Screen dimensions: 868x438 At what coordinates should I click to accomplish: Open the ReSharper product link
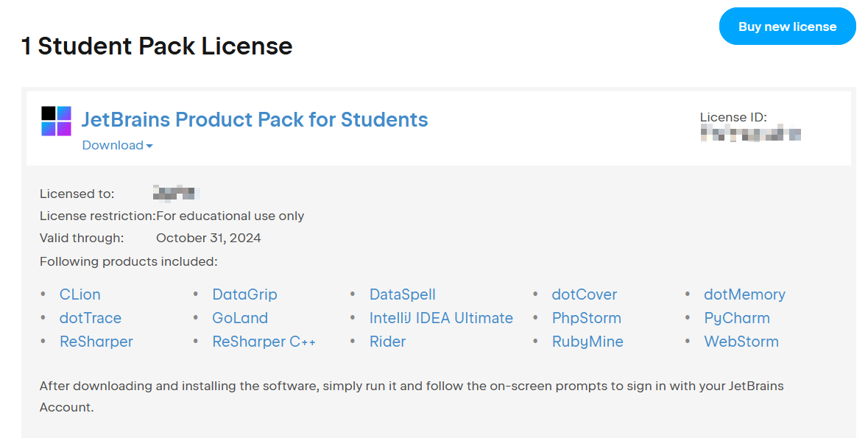[96, 342]
